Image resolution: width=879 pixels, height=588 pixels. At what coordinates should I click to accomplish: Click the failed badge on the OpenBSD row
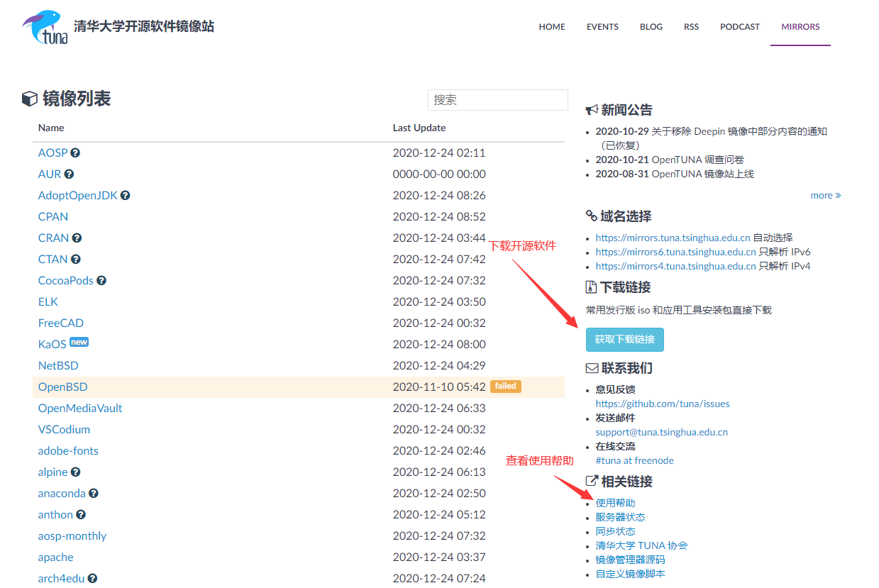[506, 386]
